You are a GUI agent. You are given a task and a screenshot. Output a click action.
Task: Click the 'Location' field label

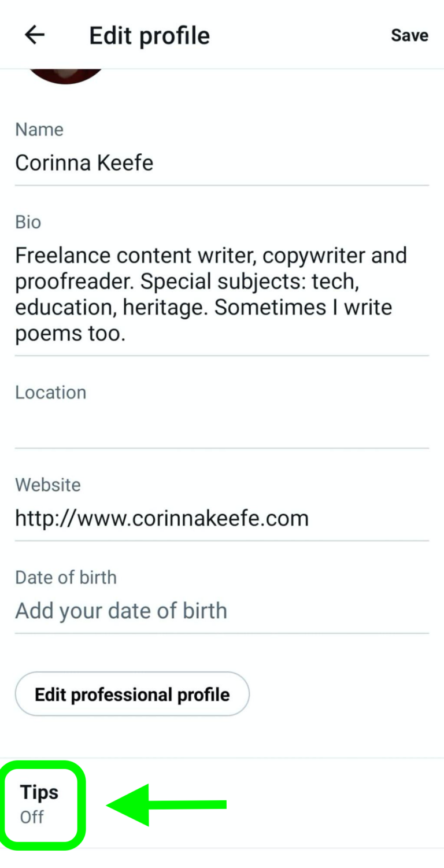click(x=51, y=393)
